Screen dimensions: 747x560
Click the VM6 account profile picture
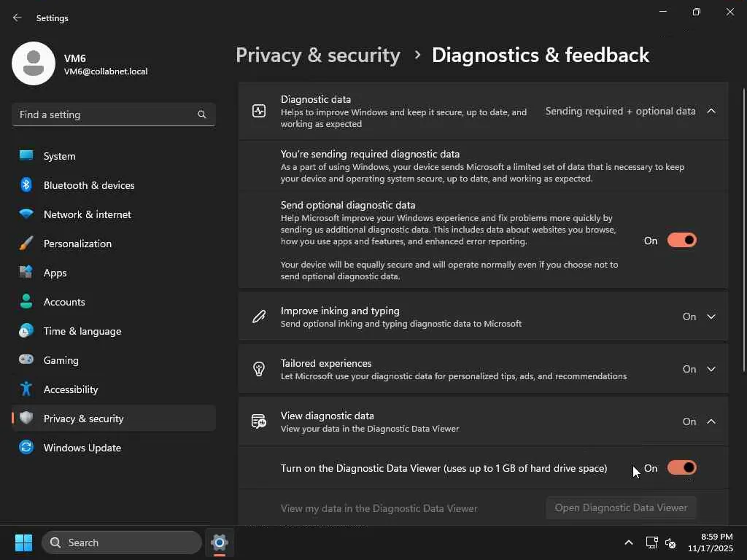coord(34,63)
